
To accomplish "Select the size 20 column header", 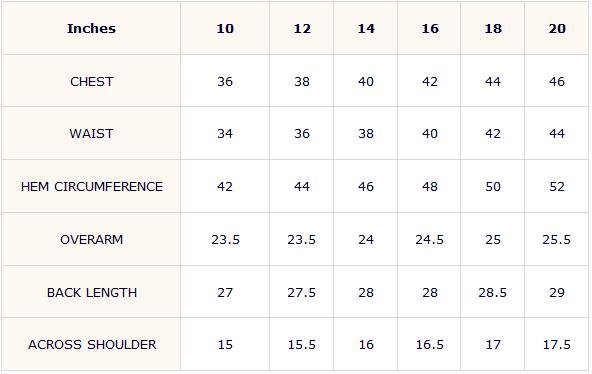I will 557,29.
